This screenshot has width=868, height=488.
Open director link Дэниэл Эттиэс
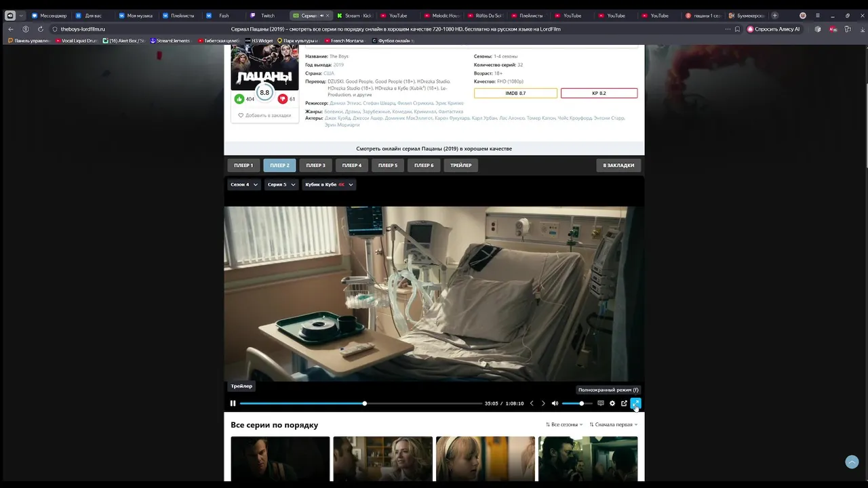345,103
